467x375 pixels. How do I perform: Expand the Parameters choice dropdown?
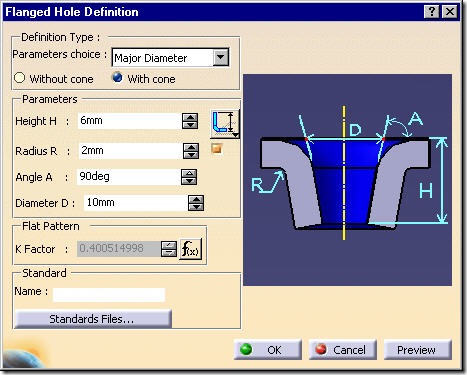[221, 57]
